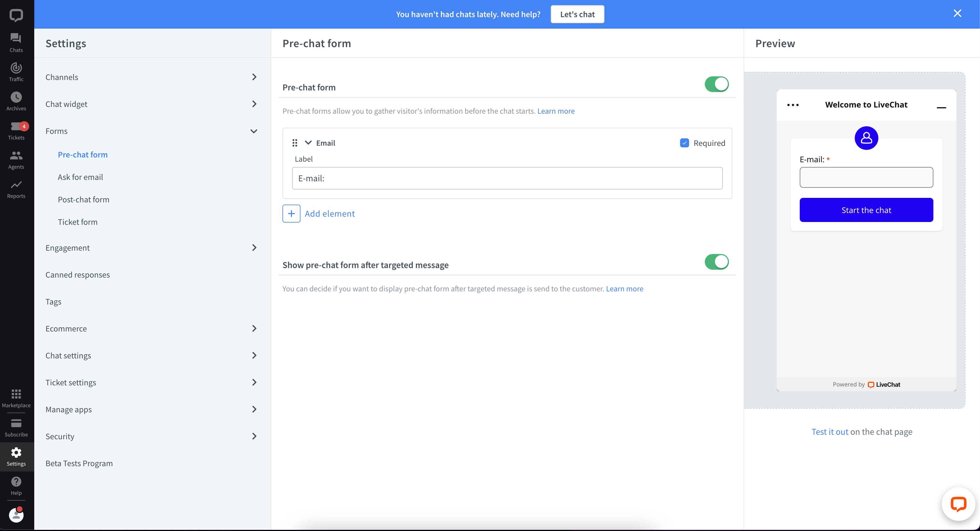The height and width of the screenshot is (531, 980).
Task: Click the Test it out link
Action: (x=830, y=432)
